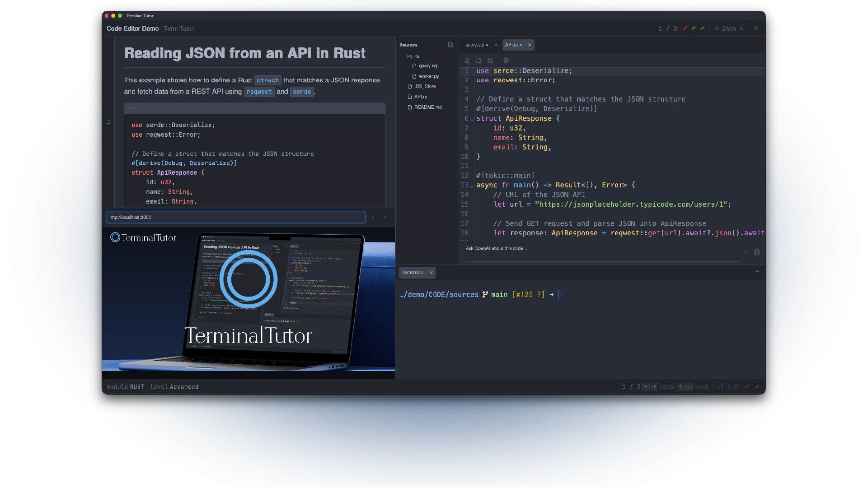Screen dimensions: 868x488
Task: Fold the async fn main block
Action: point(472,186)
